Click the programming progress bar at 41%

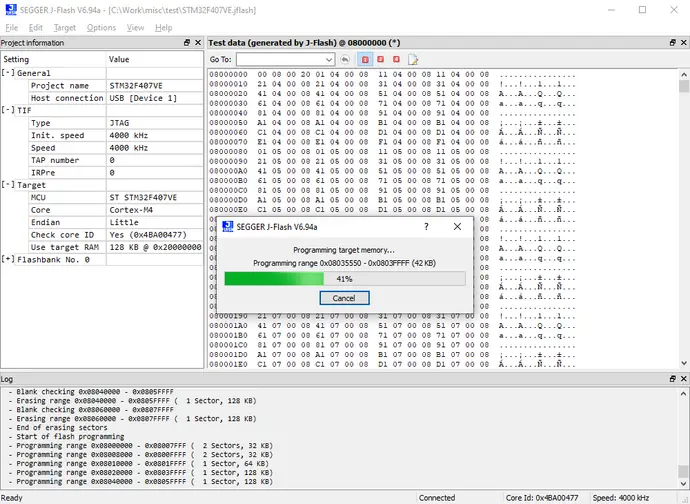(344, 278)
